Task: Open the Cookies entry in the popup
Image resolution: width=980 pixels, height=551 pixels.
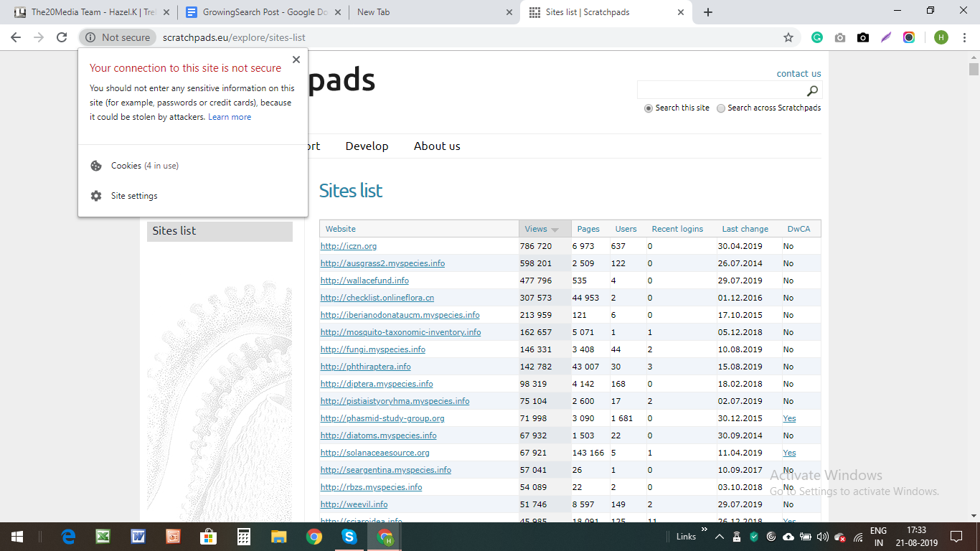Action: [145, 166]
